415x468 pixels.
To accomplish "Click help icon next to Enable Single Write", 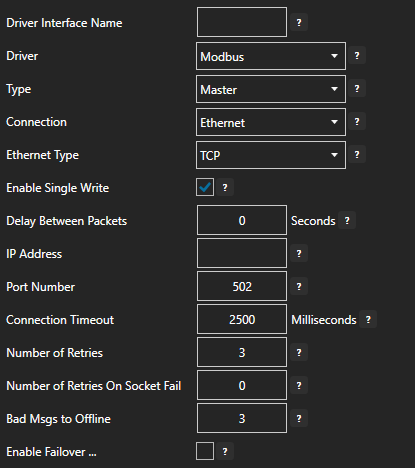I will pos(225,187).
